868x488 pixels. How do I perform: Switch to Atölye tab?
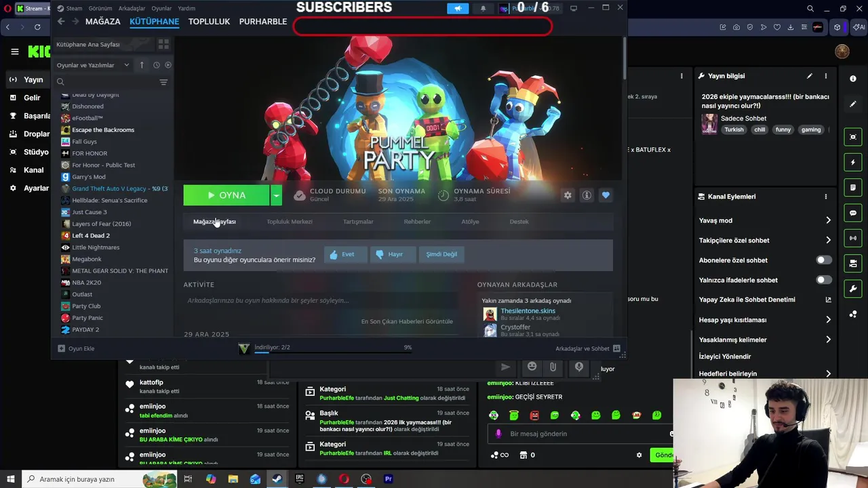click(x=470, y=222)
